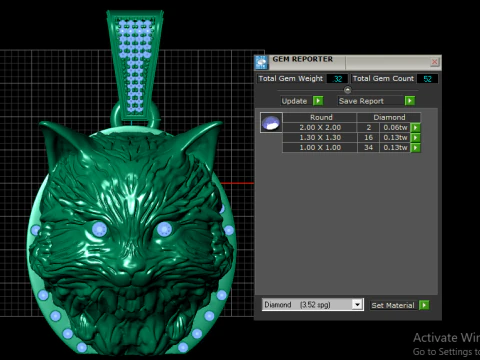This screenshot has height=360, width=480.
Task: Click the Round column header
Action: coord(320,117)
